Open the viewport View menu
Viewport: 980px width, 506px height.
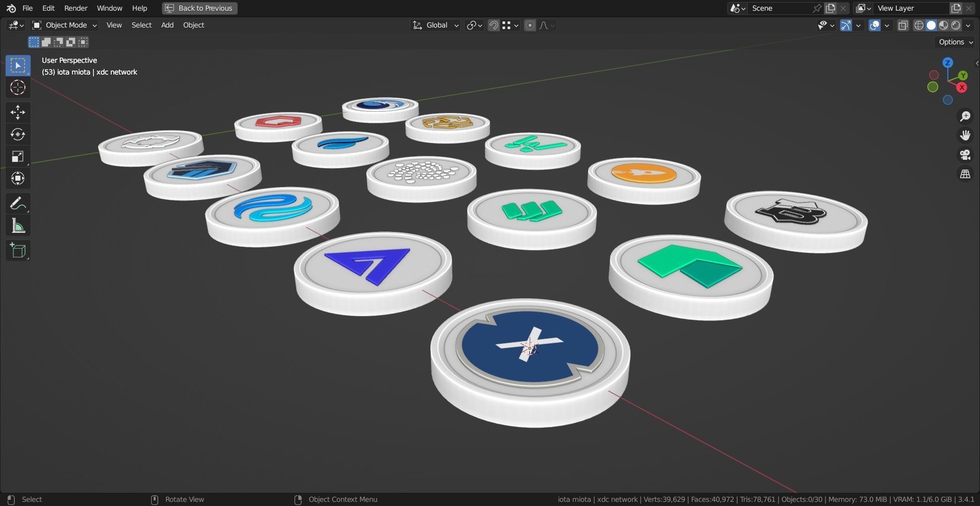click(x=114, y=25)
